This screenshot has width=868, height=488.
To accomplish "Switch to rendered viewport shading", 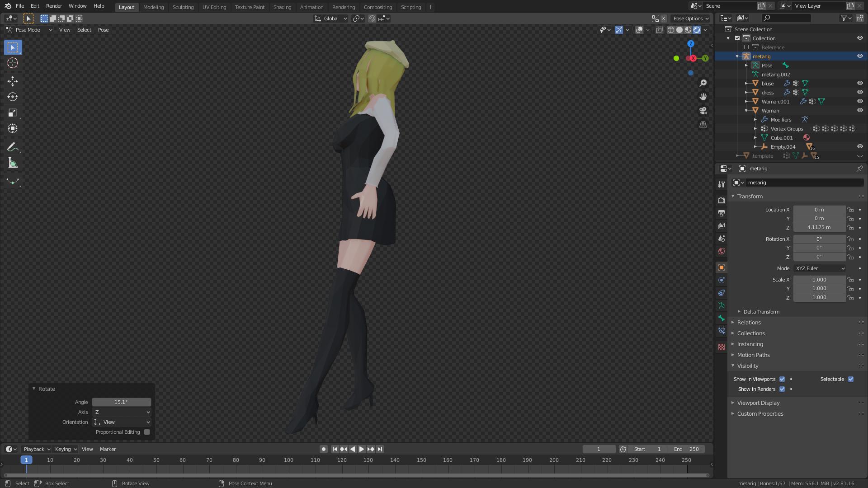I will 697,30.
